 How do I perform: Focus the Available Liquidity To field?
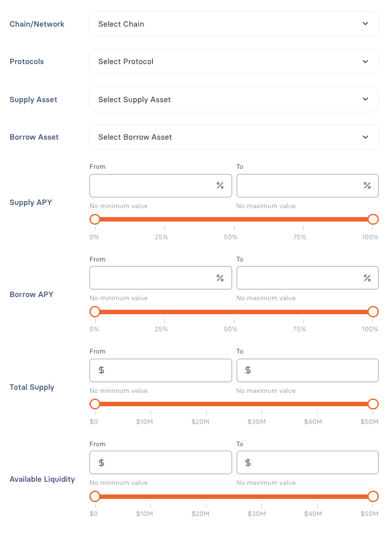point(312,463)
